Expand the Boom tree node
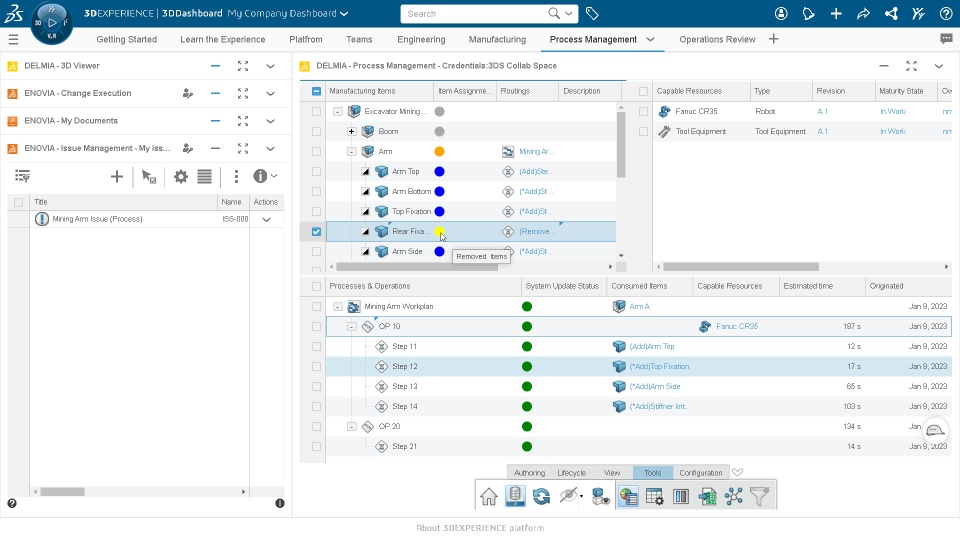The width and height of the screenshot is (960, 540). (351, 132)
